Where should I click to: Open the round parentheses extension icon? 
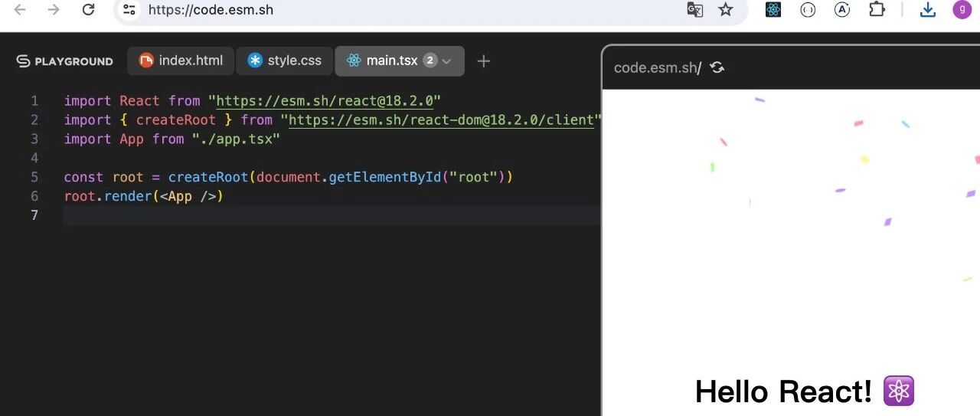(808, 10)
